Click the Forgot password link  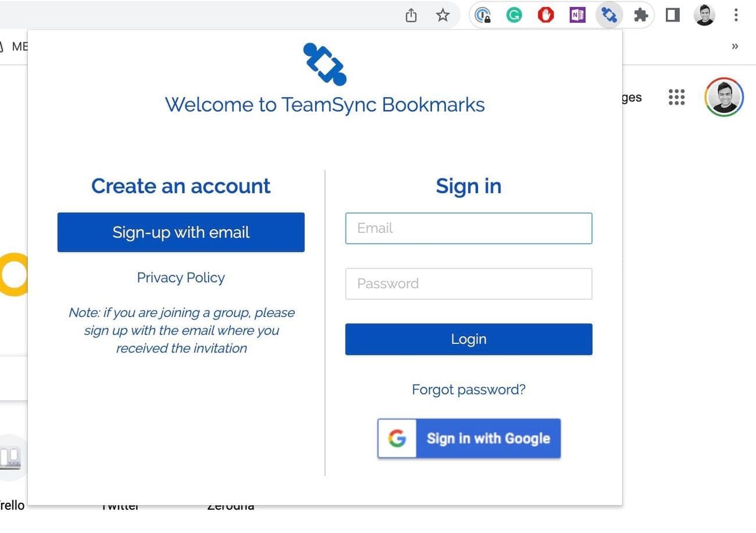coord(468,389)
